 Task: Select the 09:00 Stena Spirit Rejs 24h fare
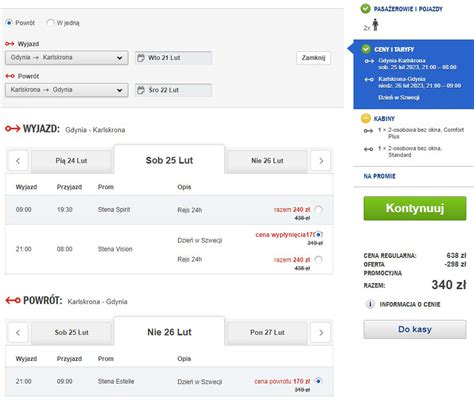point(318,209)
